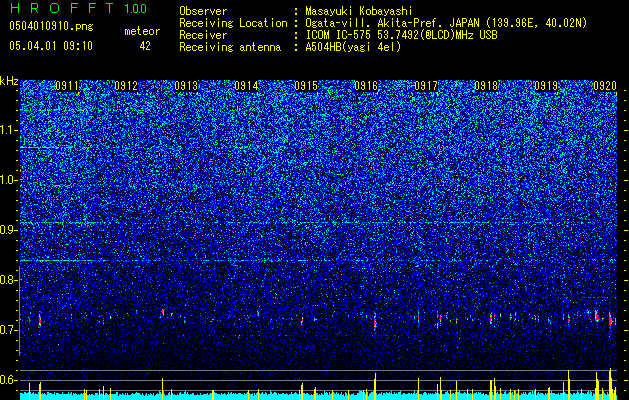Screen dimensions: 629x400
Task: Click time marker 0914
Action: pos(246,86)
